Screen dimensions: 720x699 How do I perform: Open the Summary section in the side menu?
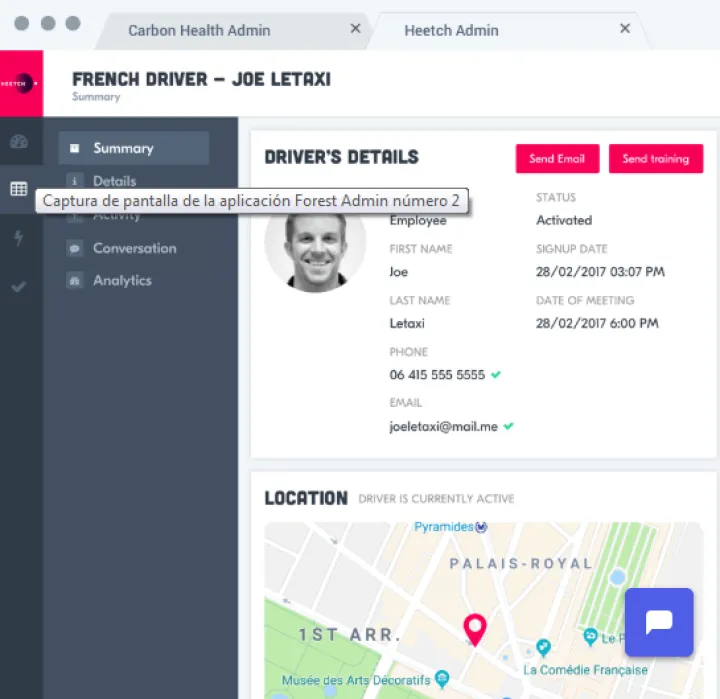[123, 148]
